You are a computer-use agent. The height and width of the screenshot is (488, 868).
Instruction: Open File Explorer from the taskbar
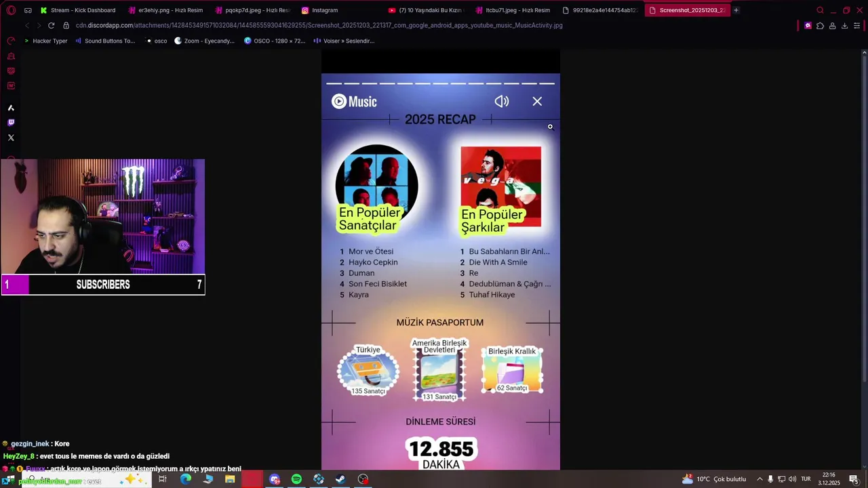(230, 479)
